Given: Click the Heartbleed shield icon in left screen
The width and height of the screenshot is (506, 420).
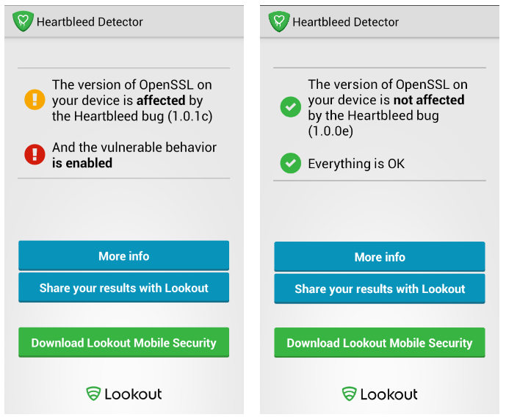Looking at the screenshot, I should click(24, 21).
